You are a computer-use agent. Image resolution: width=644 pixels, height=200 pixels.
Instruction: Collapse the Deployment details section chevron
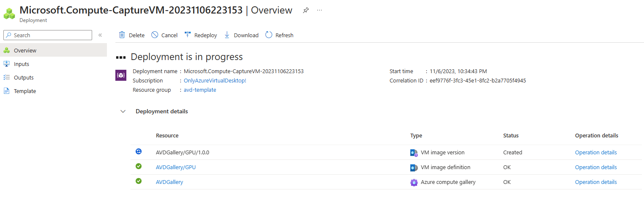point(123,112)
